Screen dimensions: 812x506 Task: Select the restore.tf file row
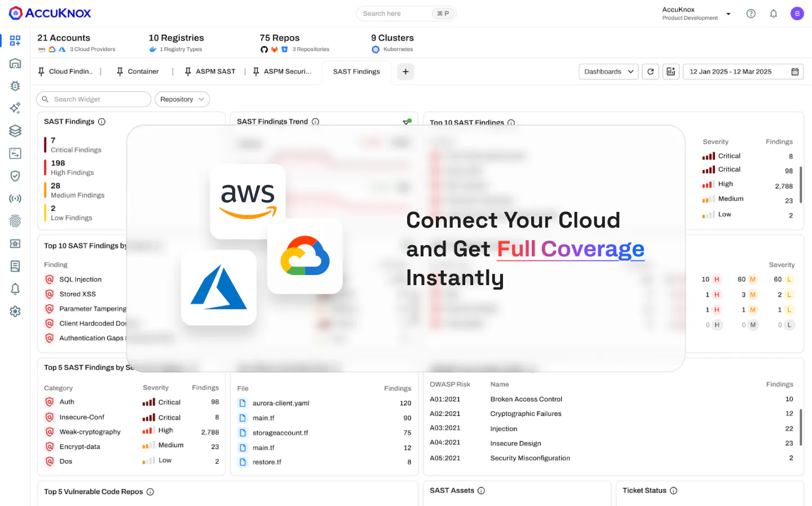click(x=325, y=462)
